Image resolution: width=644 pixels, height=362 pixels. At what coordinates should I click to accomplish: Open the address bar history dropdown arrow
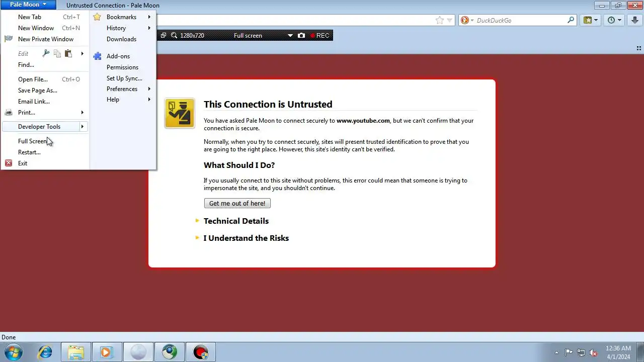click(x=450, y=20)
